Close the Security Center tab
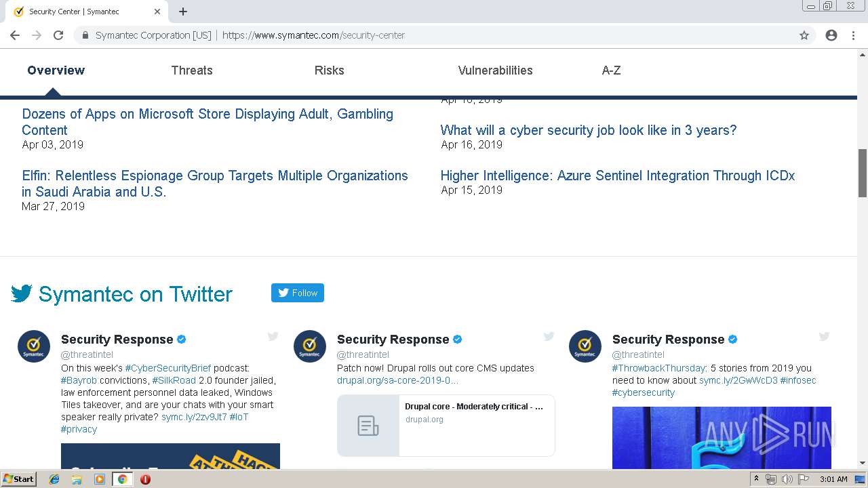 [158, 12]
